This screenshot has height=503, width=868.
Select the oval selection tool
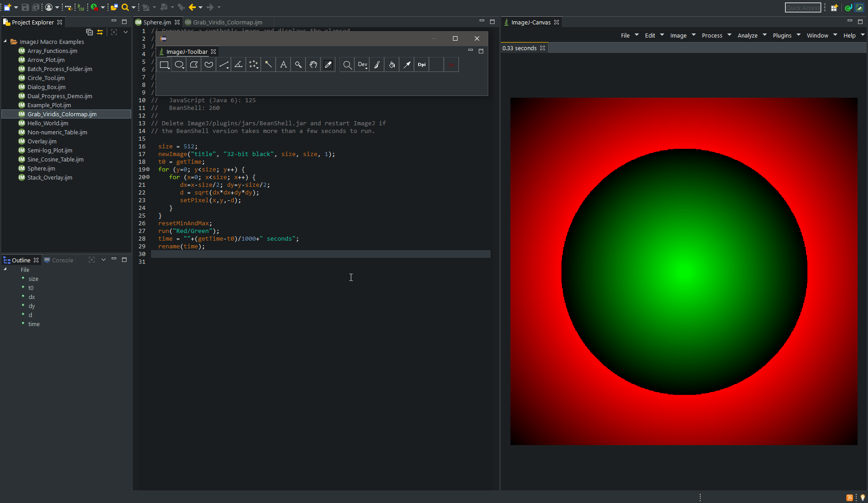179,64
